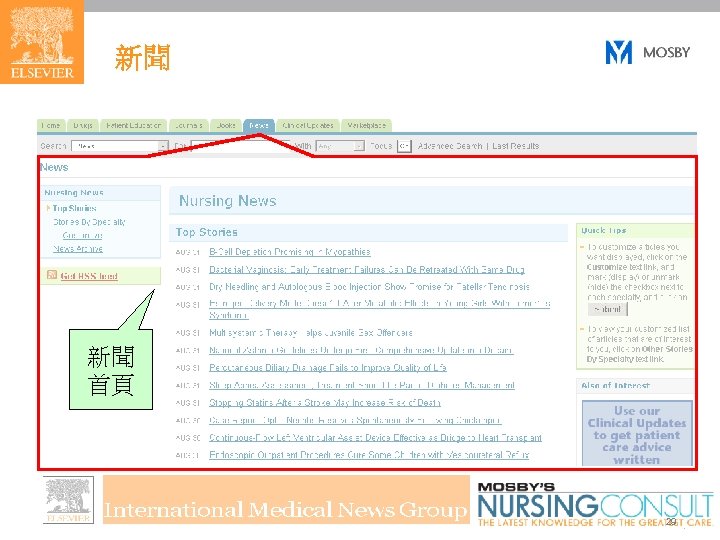The image size is (720, 540).
Task: Expand the Search scope dropdown showing News
Action: pyautogui.click(x=120, y=146)
